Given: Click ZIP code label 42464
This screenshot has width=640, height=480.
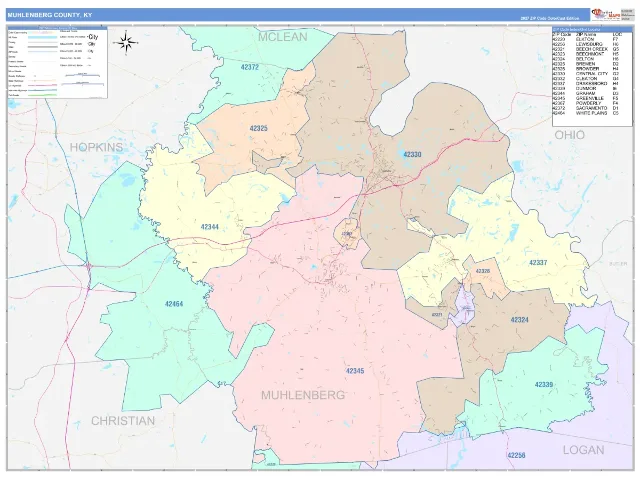Looking at the screenshot, I should click(x=174, y=304).
